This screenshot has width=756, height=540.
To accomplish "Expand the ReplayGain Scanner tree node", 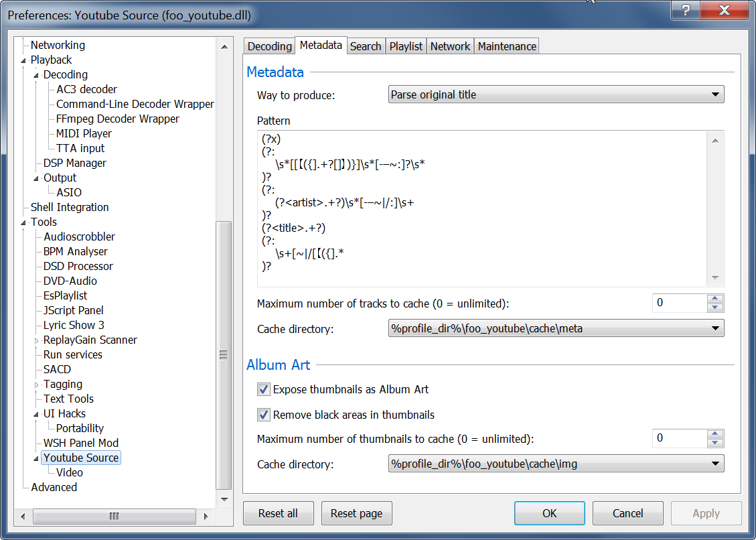I will click(37, 340).
